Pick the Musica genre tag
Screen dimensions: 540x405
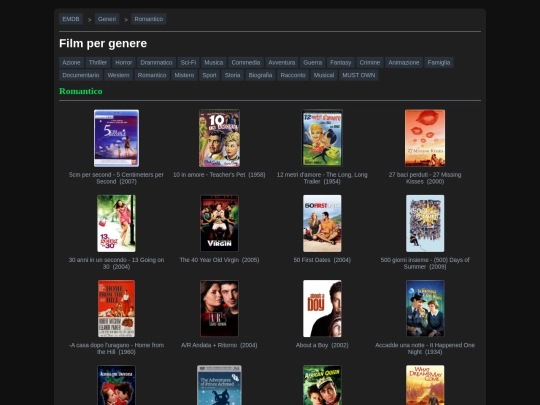[214, 63]
